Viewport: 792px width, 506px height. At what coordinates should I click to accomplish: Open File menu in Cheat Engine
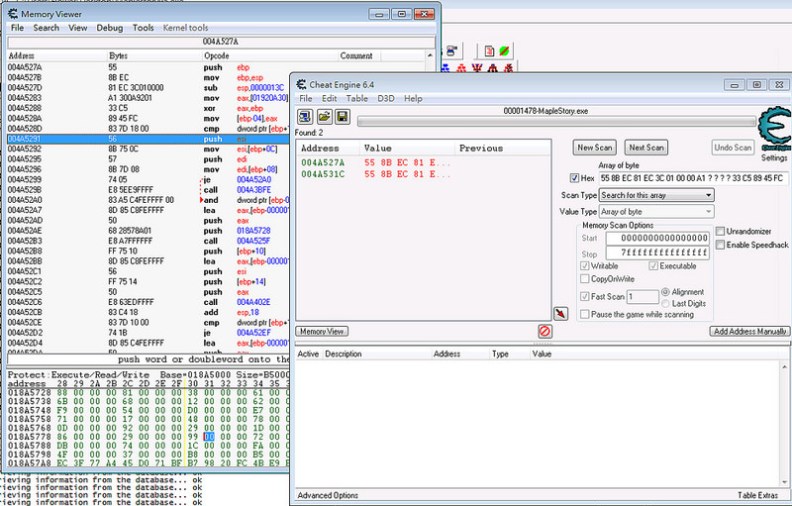[306, 98]
